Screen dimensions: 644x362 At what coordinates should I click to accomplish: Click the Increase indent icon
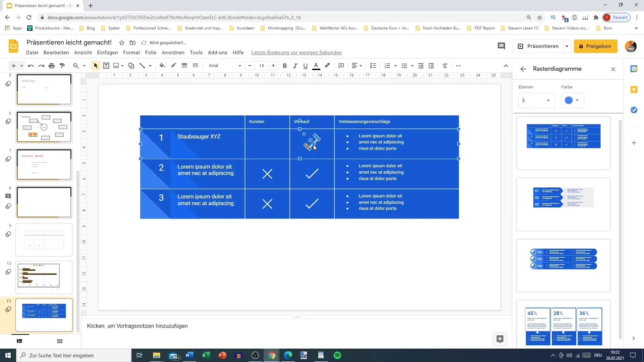point(431,66)
